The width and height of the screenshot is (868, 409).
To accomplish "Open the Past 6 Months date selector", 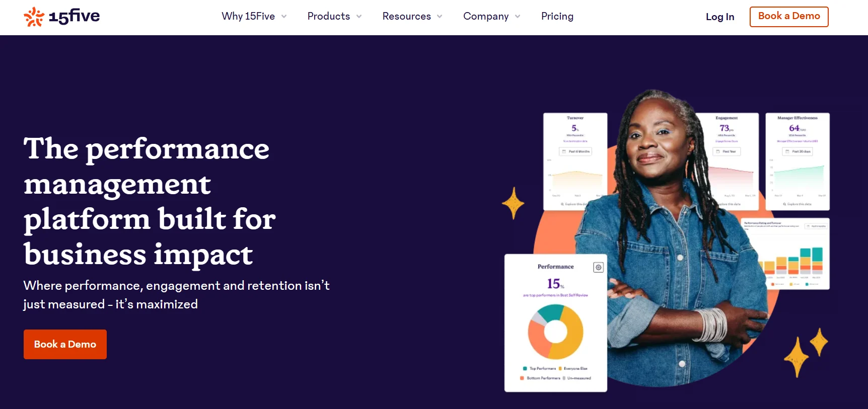I will (x=575, y=151).
